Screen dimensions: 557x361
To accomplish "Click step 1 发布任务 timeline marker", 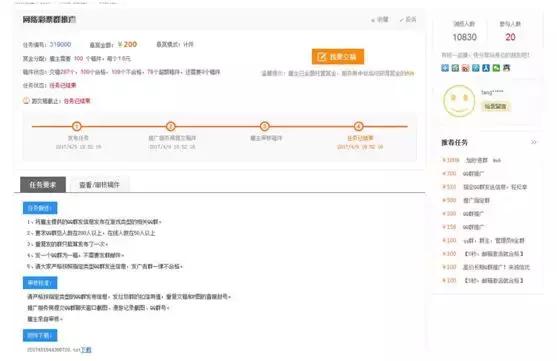I will click(77, 126).
